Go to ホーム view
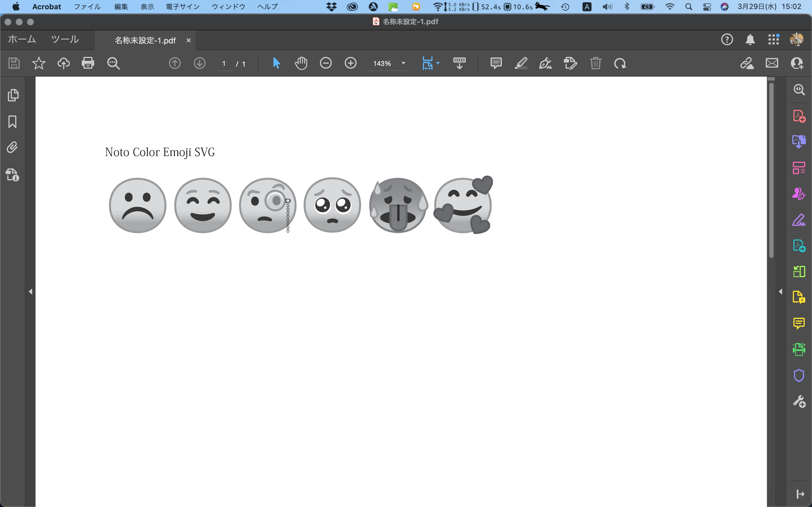Image resolution: width=812 pixels, height=507 pixels. click(x=22, y=39)
